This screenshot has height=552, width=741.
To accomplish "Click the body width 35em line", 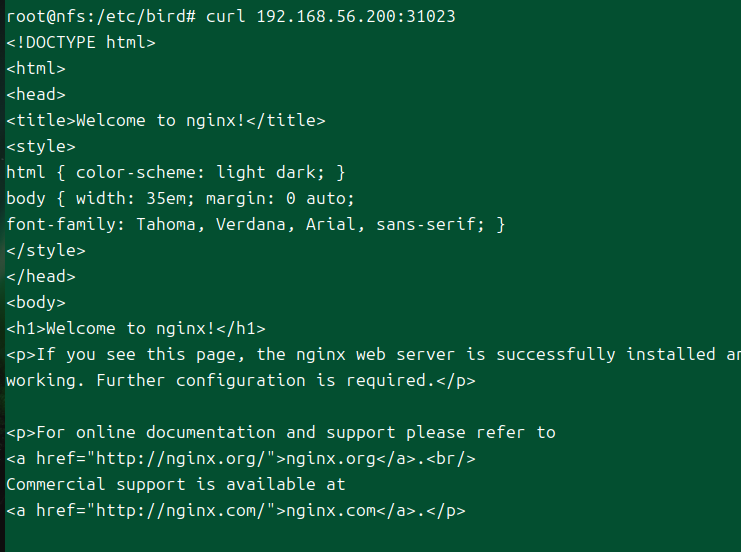I will pyautogui.click(x=180, y=199).
